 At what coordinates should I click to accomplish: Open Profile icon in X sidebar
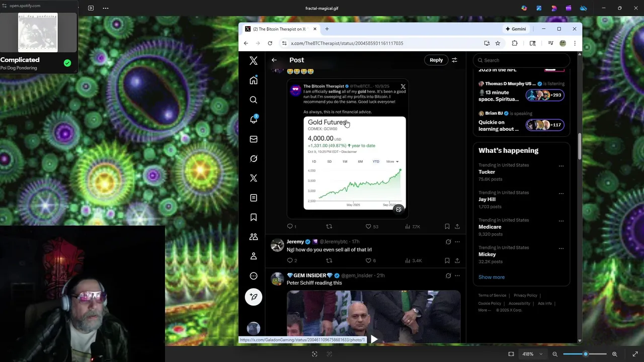254,256
